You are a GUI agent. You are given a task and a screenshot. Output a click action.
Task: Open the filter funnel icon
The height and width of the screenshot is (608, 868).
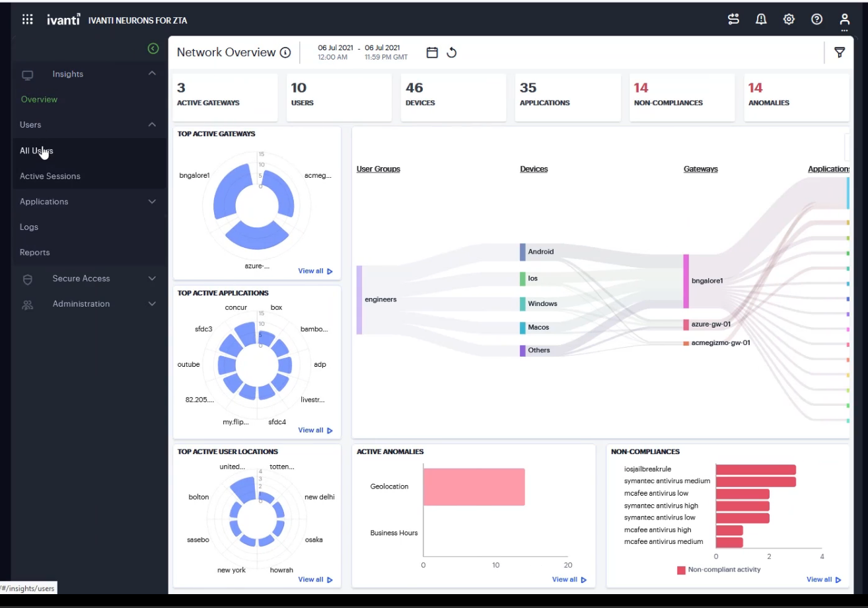[840, 53]
